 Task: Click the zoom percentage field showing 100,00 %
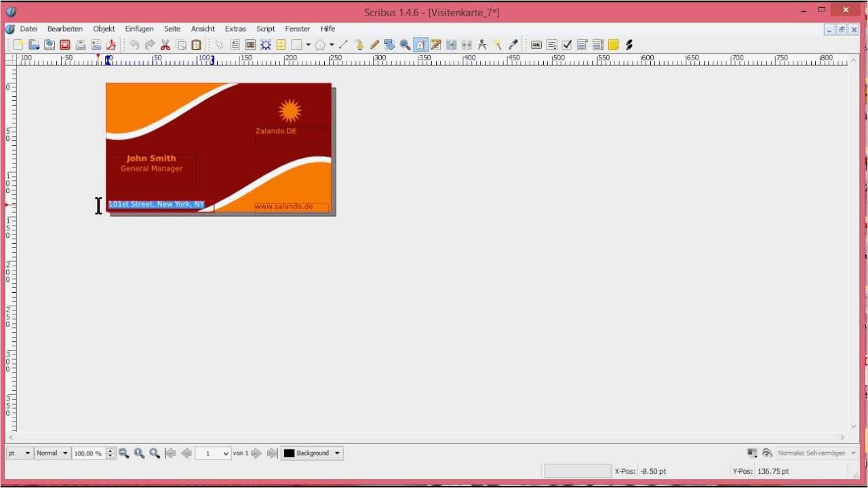point(89,453)
